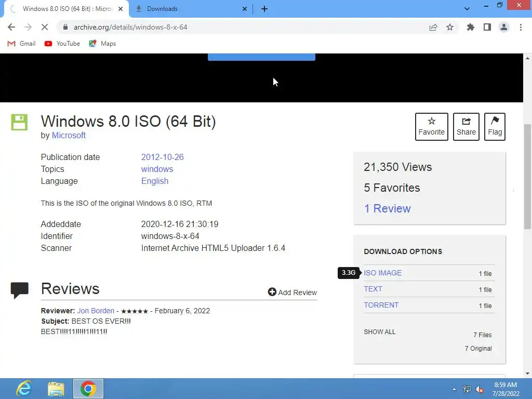This screenshot has height=399, width=532.
Task: Click the English language link
Action: 155,181
